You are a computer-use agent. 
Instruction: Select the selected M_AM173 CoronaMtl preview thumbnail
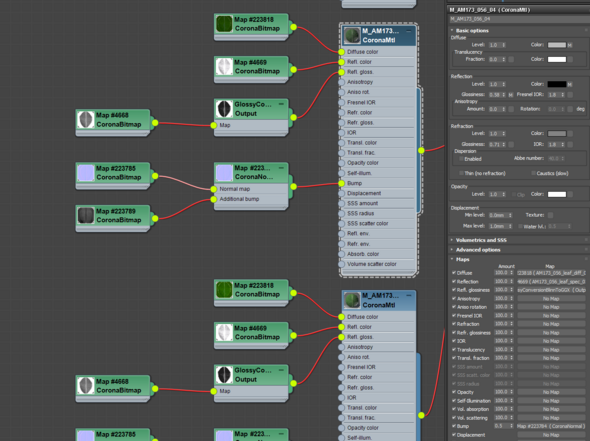352,36
